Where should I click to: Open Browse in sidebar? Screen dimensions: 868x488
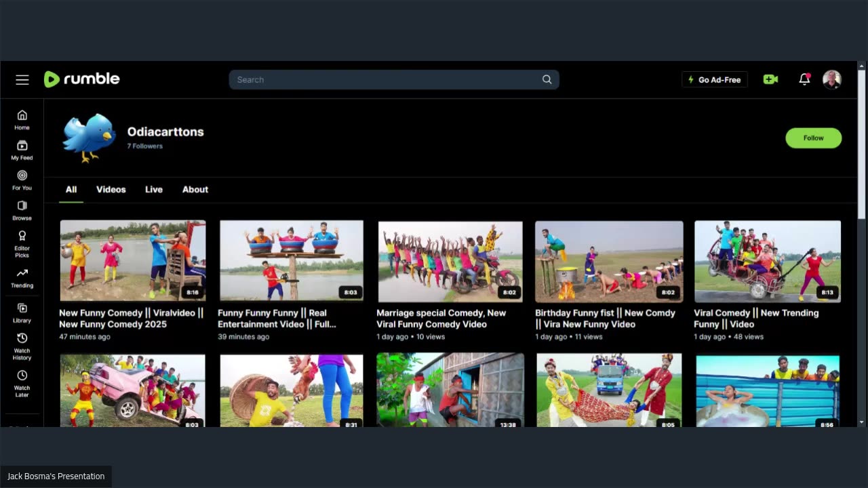pos(22,211)
